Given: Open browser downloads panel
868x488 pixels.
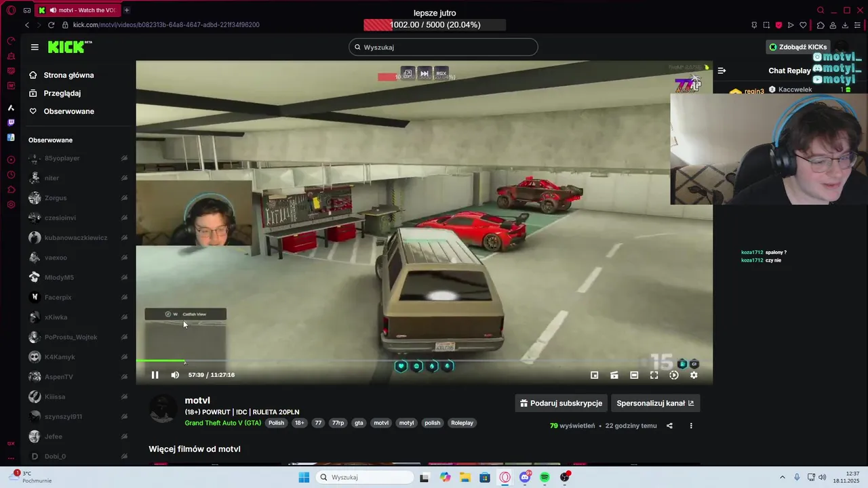Looking at the screenshot, I should click(845, 25).
